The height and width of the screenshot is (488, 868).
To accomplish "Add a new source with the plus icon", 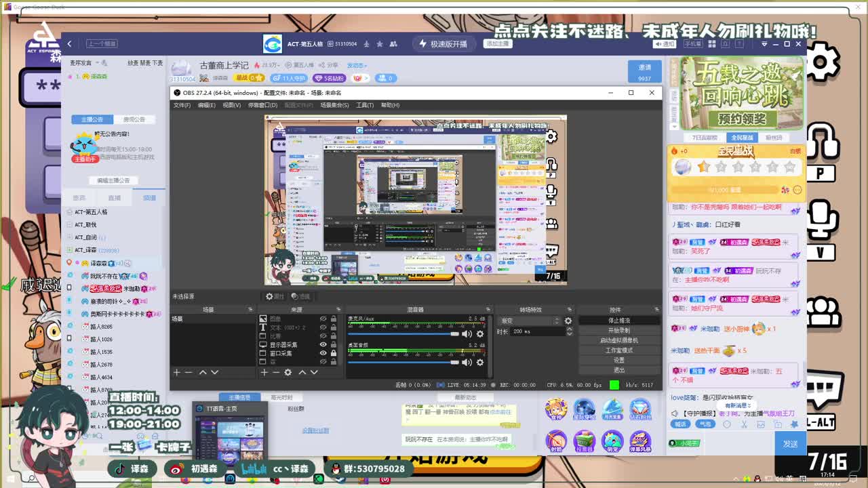I will coord(264,372).
